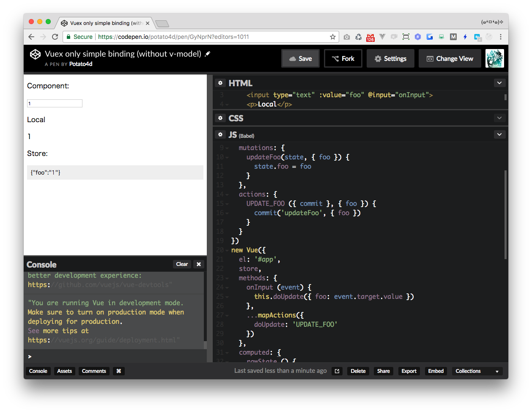Click the keyboard shortcuts command icon

(119, 371)
